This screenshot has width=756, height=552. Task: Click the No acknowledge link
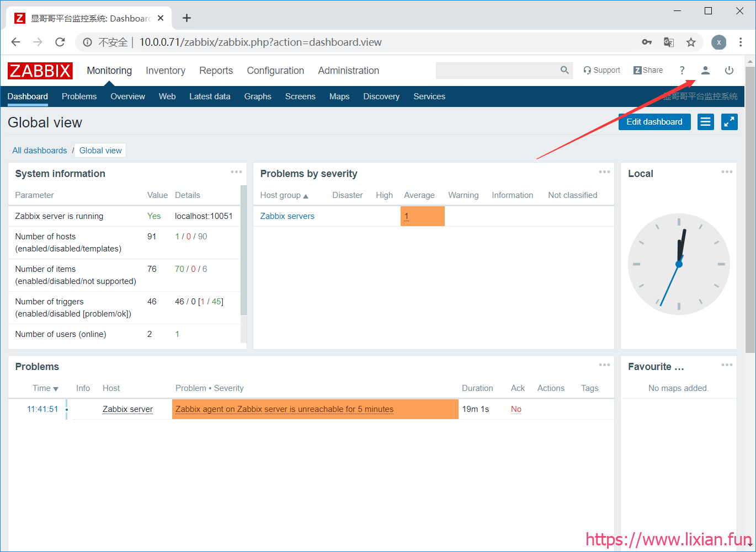pos(516,409)
